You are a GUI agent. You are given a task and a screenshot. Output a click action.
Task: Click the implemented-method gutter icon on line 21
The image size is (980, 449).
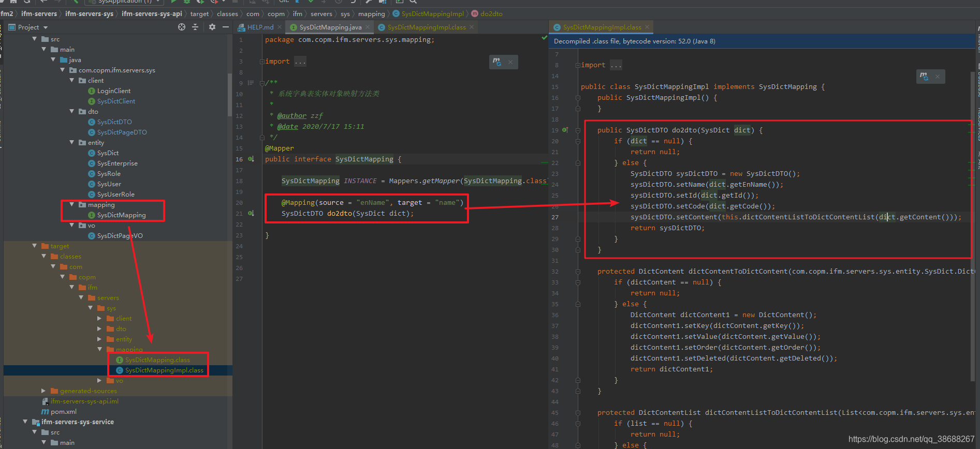[251, 214]
